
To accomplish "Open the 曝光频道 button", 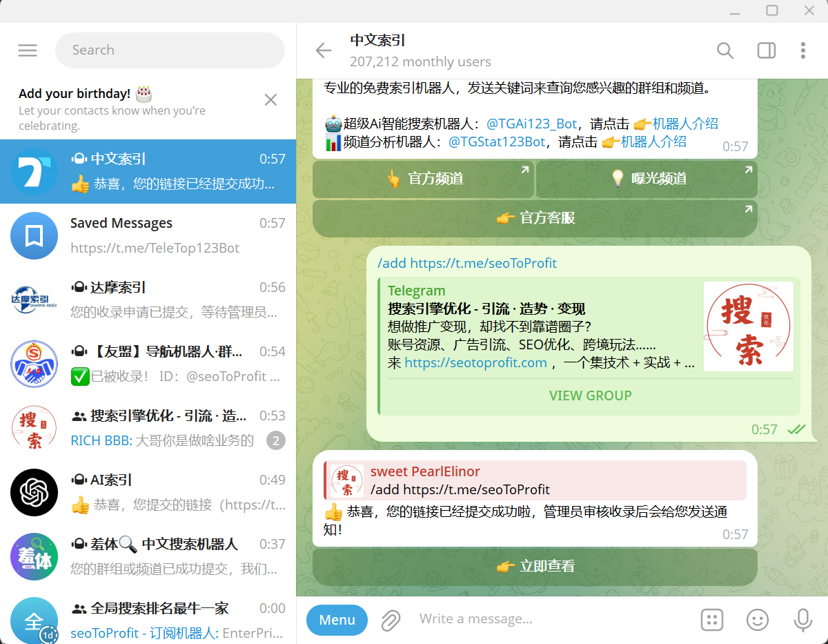I will 647,179.
